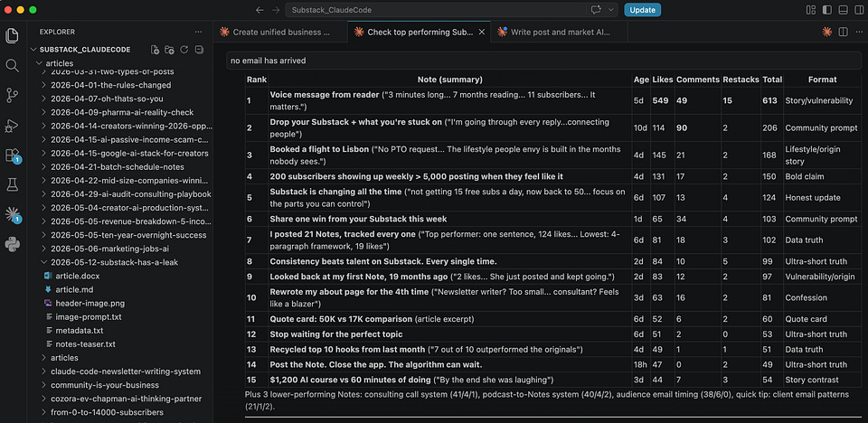Open the Python view in activity bar
This screenshot has width=868, height=423.
point(12,244)
